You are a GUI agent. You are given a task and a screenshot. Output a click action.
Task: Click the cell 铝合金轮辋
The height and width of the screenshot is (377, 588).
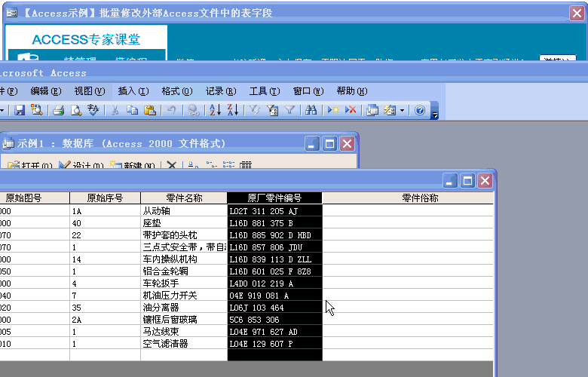tap(184, 271)
